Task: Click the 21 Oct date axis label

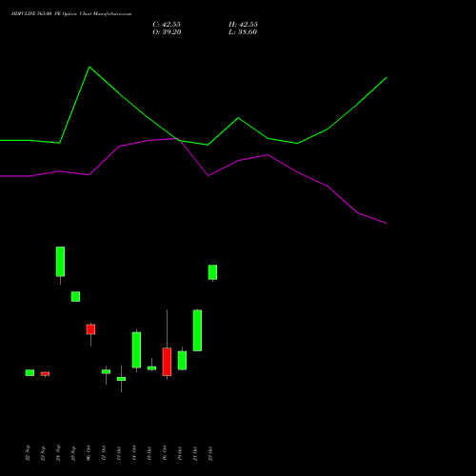Action: click(195, 453)
